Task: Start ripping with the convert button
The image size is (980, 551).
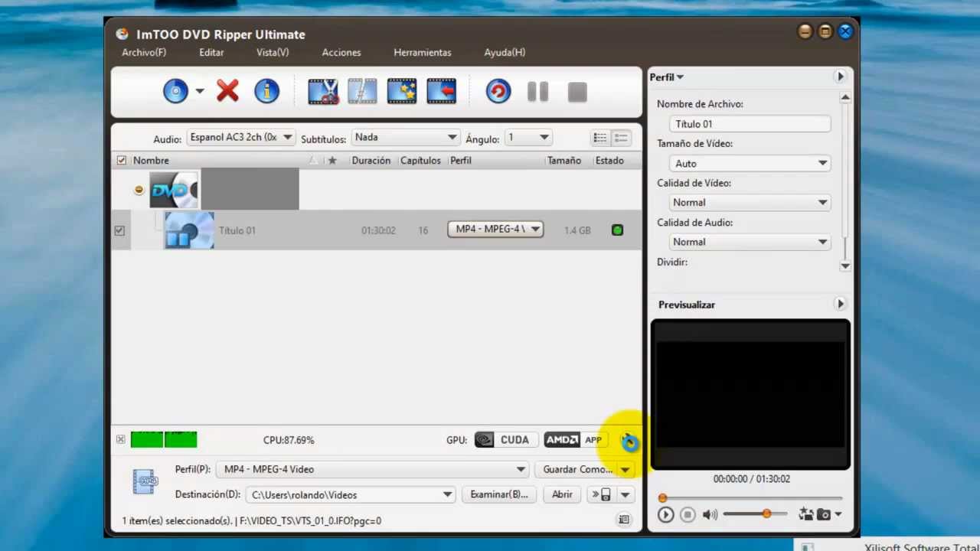Action: (498, 92)
